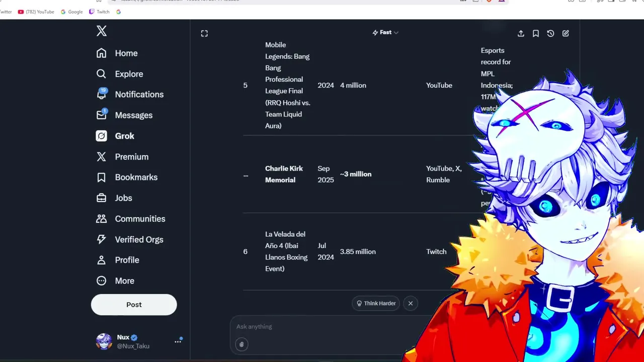Click the "~3 million" viewers cell
Image resolution: width=644 pixels, height=362 pixels.
[x=356, y=174]
